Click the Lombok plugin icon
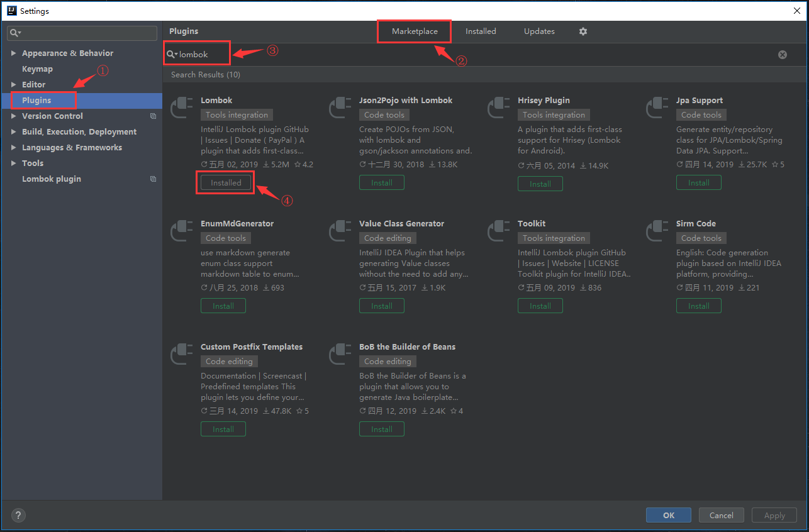Image resolution: width=809 pixels, height=532 pixels. 182,108
